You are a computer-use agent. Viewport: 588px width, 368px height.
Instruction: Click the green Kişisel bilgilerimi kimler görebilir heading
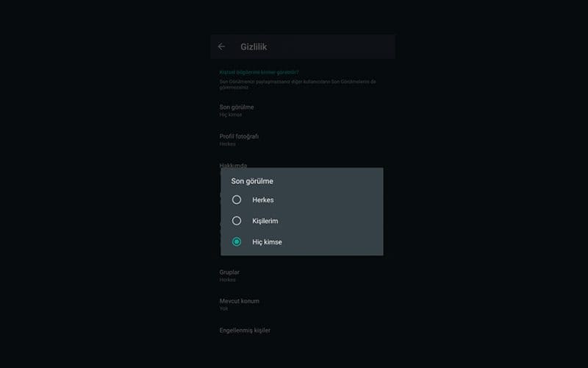(x=259, y=72)
